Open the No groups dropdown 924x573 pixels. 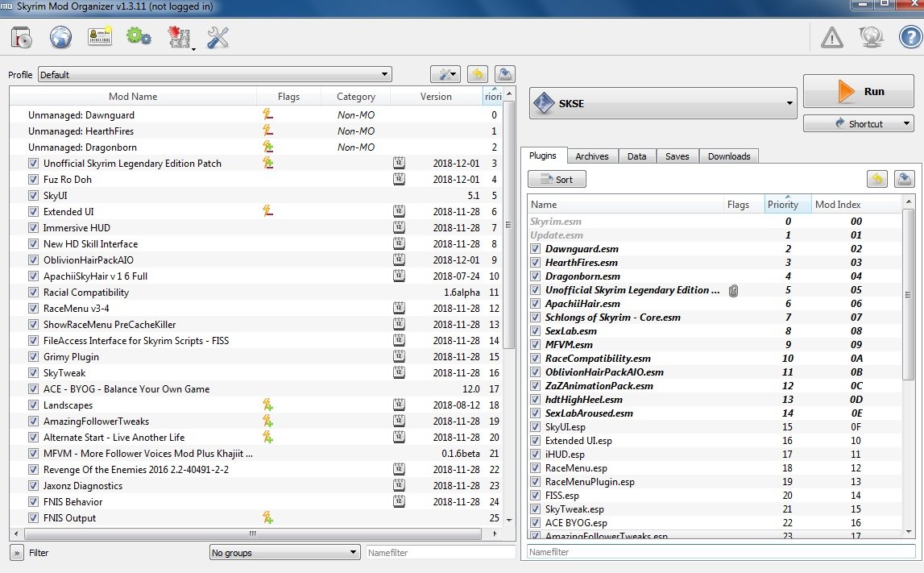click(x=284, y=553)
